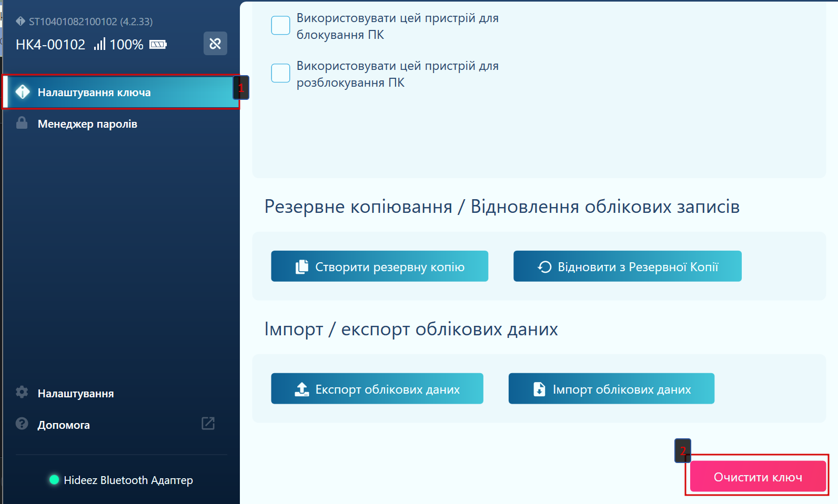Click the padlock icon for Менеджер паролів
This screenshot has height=504, width=838.
click(22, 123)
